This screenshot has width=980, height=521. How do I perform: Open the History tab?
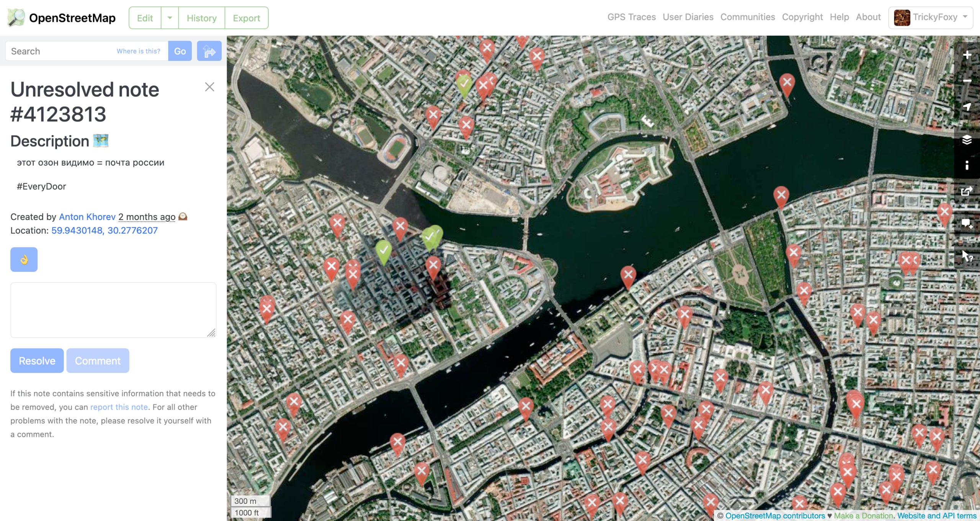click(201, 18)
